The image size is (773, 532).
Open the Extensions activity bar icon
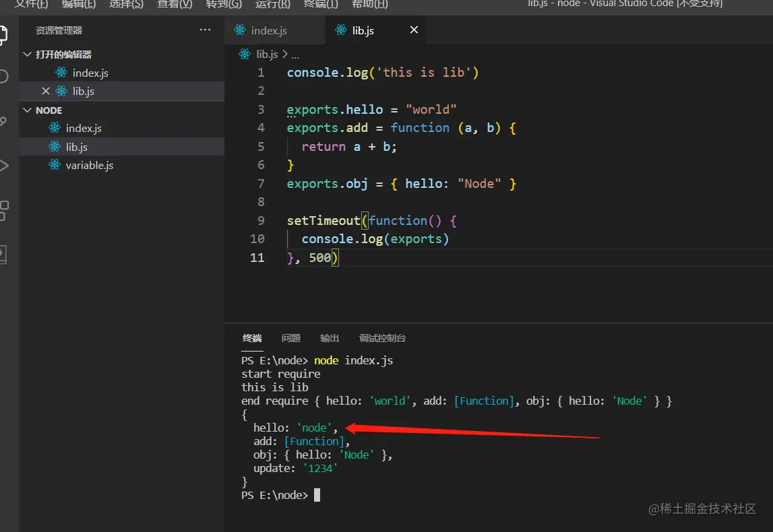pyautogui.click(x=4, y=210)
